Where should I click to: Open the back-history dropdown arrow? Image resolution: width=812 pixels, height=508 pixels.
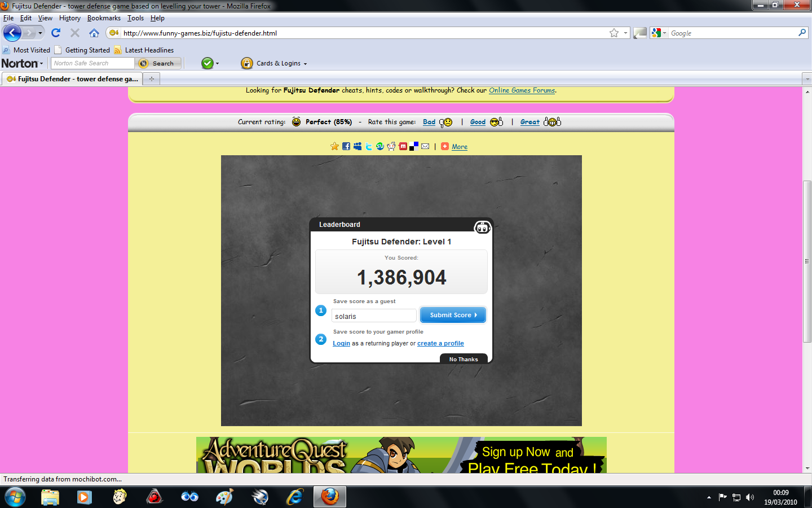point(40,33)
